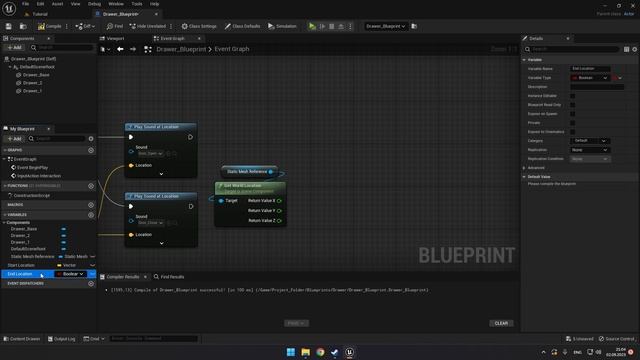Screen dimensions: 640x360
Task: Start Simulation from the toolbar
Action: pos(282,26)
